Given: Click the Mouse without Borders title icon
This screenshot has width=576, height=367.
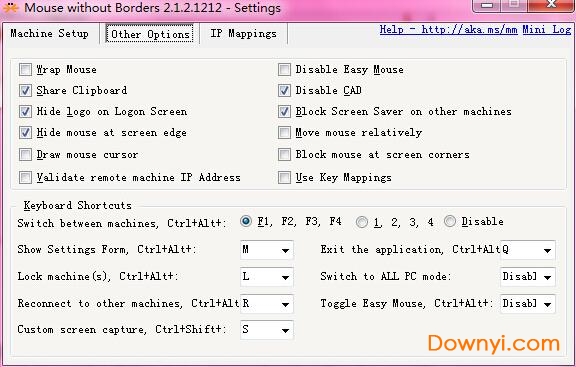Looking at the screenshot, I should [x=10, y=7].
